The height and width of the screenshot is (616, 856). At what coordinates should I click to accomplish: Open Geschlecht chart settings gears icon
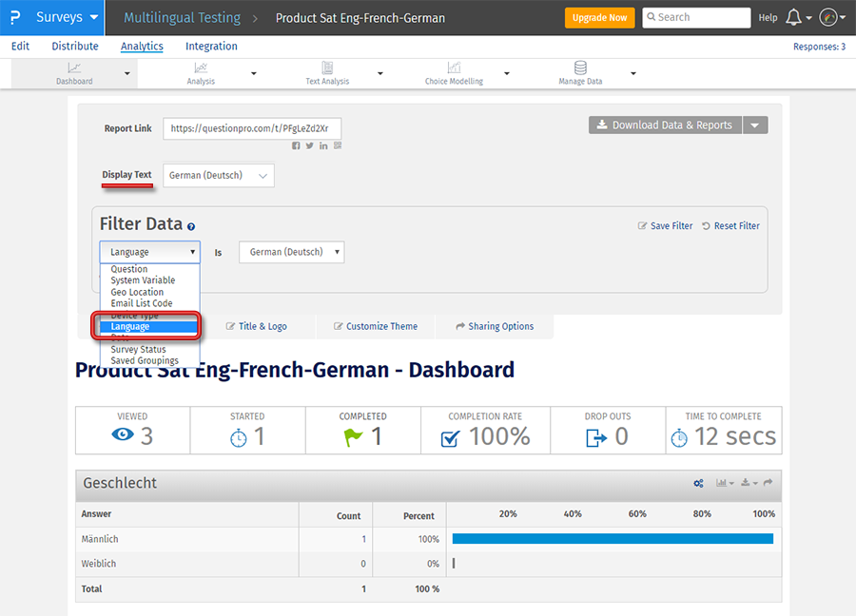pos(699,484)
